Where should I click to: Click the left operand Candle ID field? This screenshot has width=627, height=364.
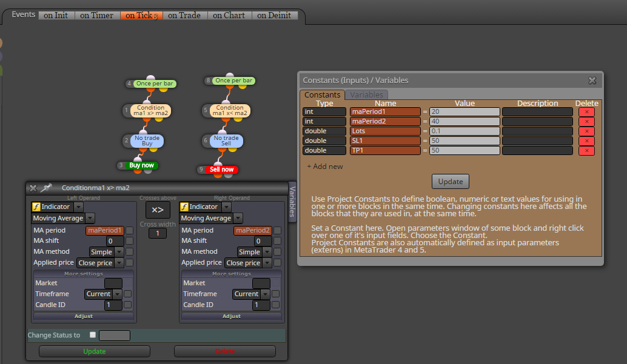tap(113, 305)
